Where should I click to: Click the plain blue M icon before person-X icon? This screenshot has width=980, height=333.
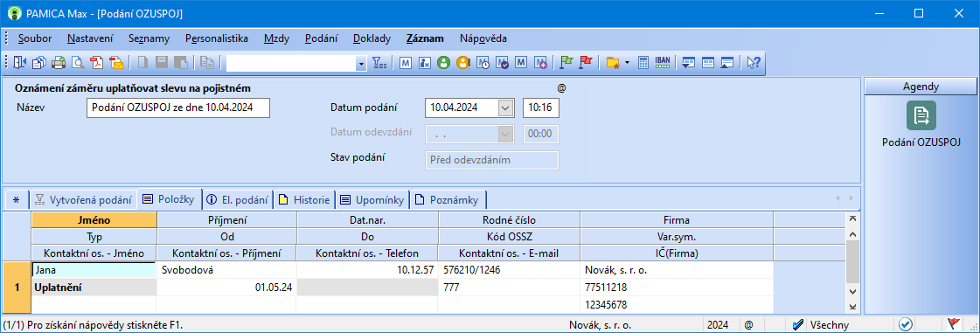tap(406, 62)
